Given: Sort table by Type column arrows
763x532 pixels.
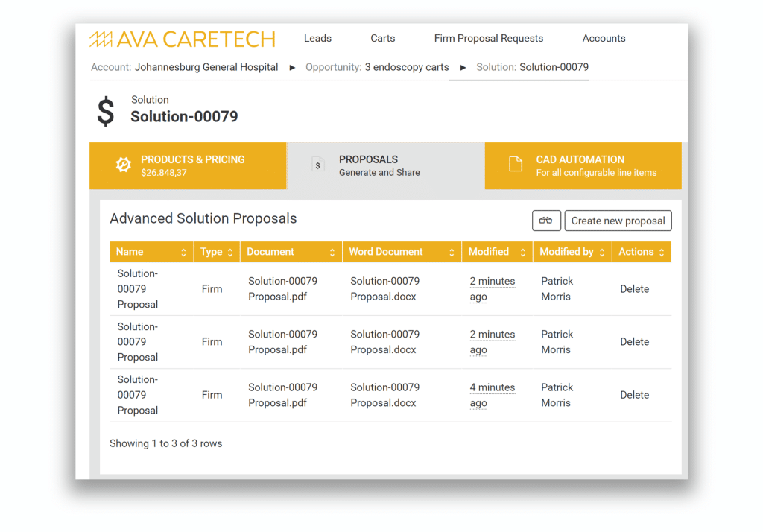Looking at the screenshot, I should pos(230,252).
